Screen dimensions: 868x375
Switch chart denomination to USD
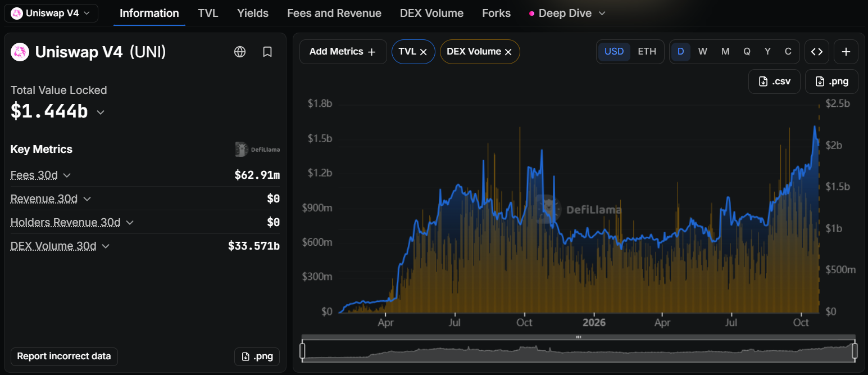pos(614,52)
